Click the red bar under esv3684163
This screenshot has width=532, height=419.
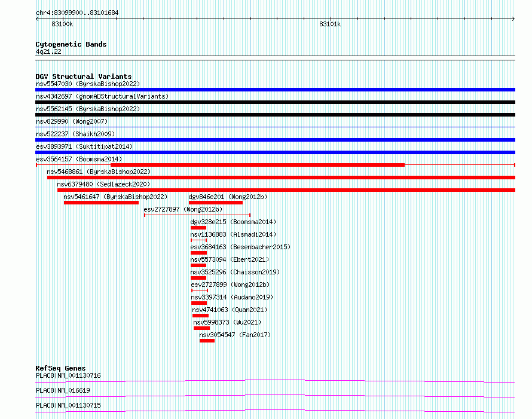[x=199, y=253]
